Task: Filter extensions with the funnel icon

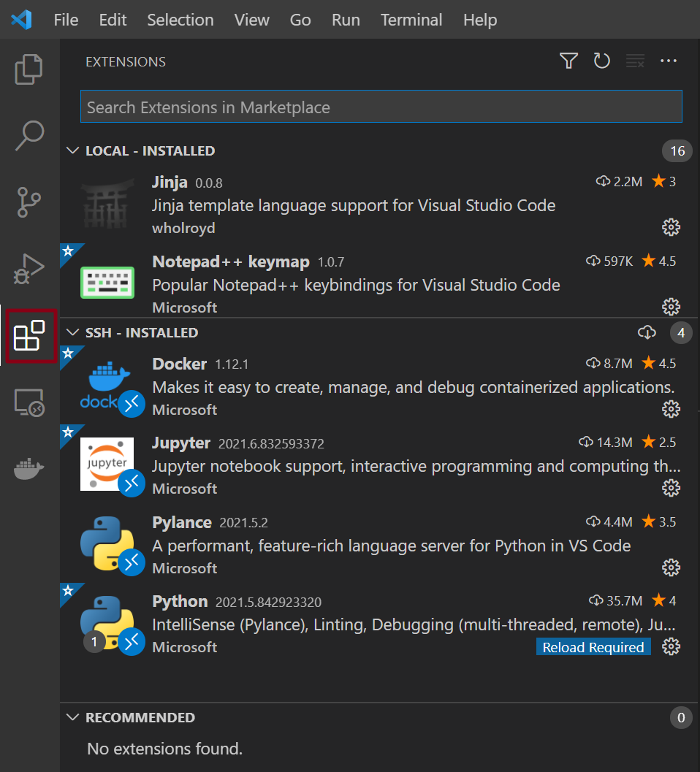Action: (568, 61)
